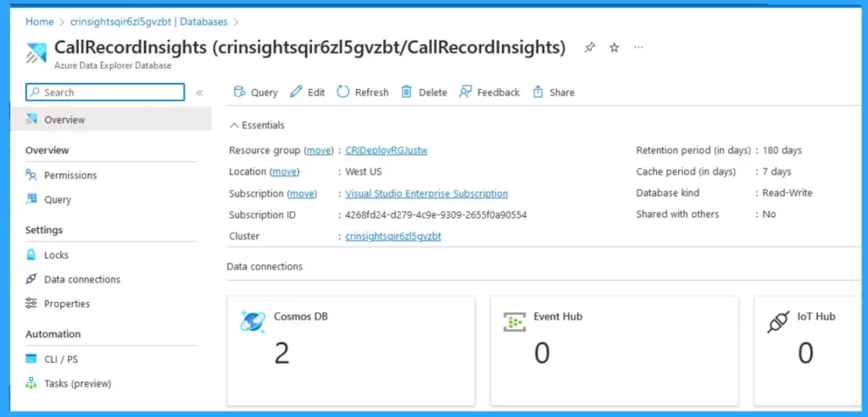The width and height of the screenshot is (868, 417).
Task: Click the CLI / PS terminal icon
Action: coord(31,359)
